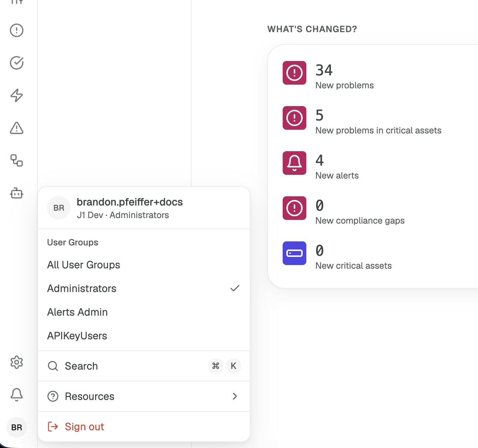Screen dimensions: 478x448
Task: Click the K key shortcut badge
Action: click(233, 366)
